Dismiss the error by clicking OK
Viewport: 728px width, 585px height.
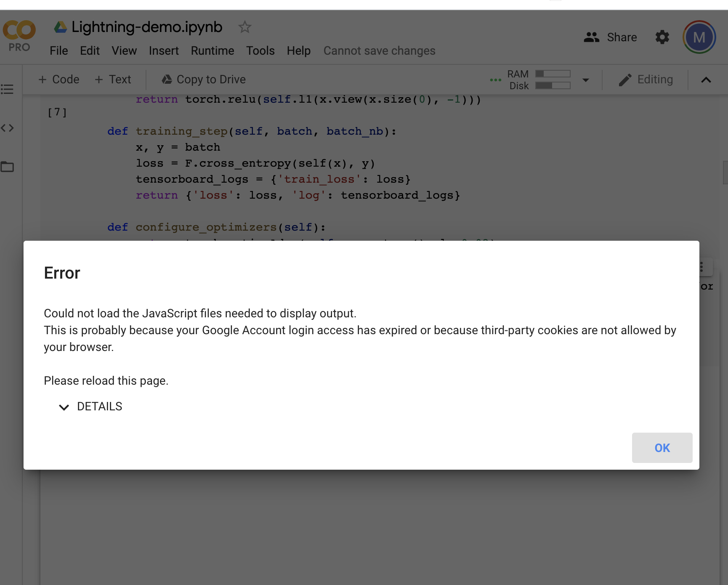[662, 448]
